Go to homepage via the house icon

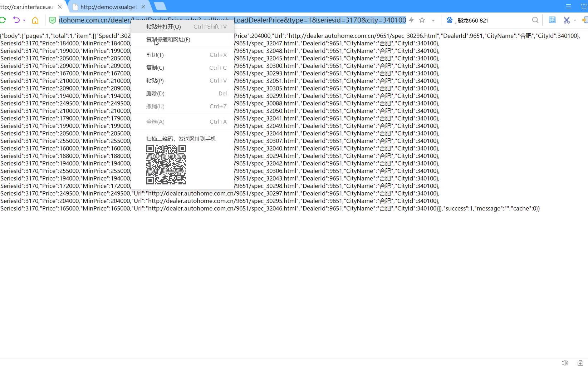click(x=35, y=20)
